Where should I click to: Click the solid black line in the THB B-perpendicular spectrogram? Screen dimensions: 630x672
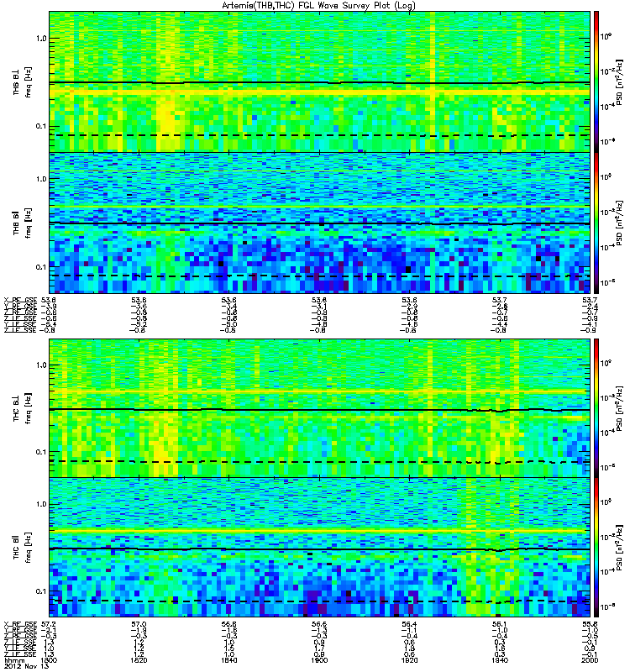319,82
